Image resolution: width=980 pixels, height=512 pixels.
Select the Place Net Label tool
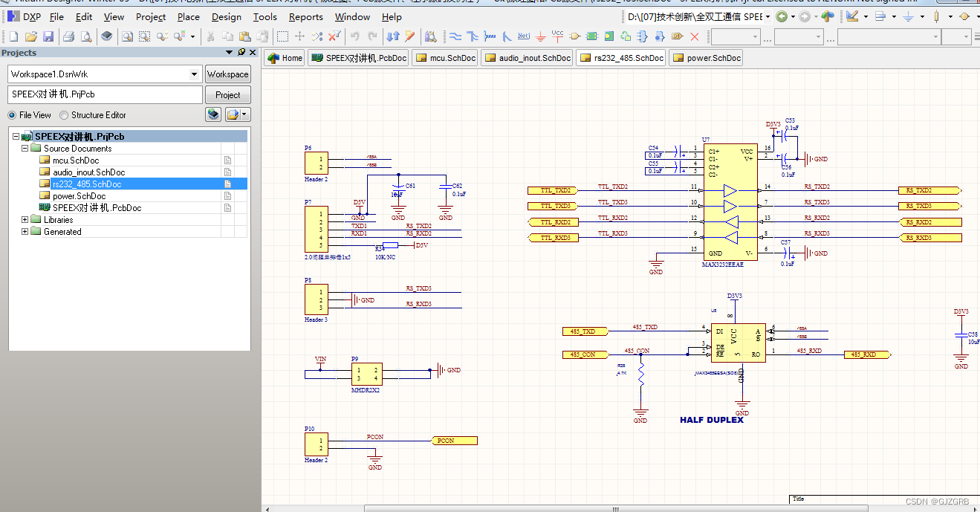point(524,36)
